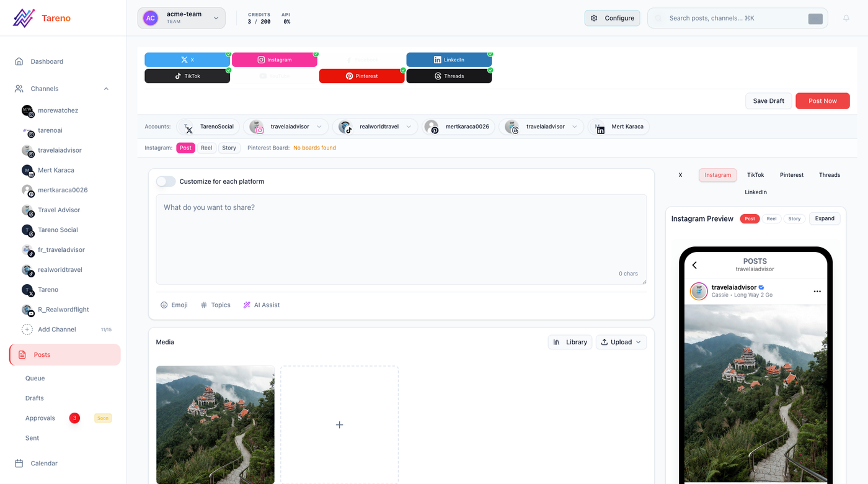868x484 pixels.
Task: Open the Emoji picker
Action: tap(174, 305)
